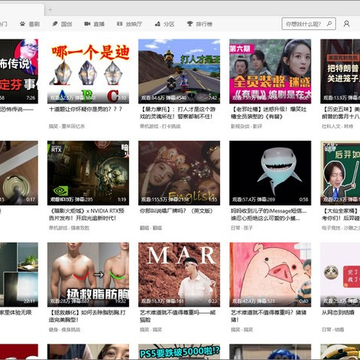Open the Ultraman quiz video thumbnail
Viewport: 360px width, 360px height.
(x=88, y=71)
